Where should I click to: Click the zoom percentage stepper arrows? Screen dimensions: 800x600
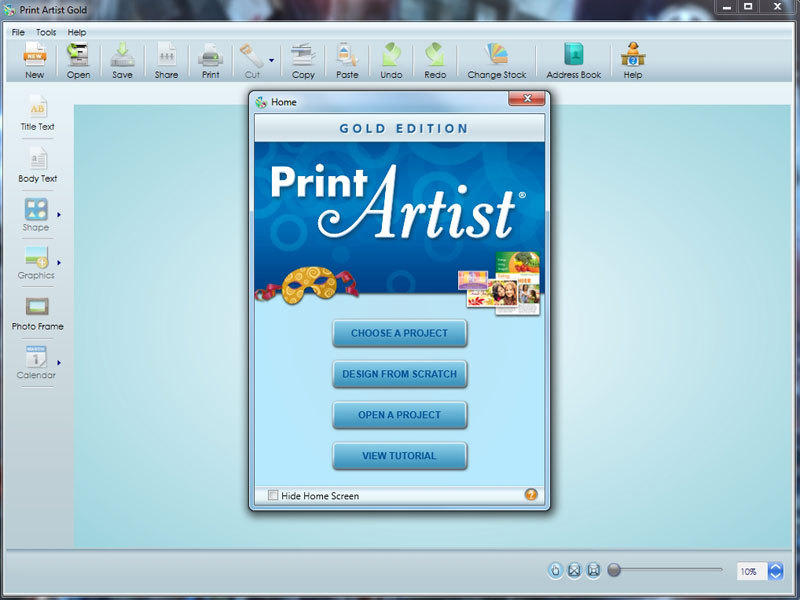776,571
